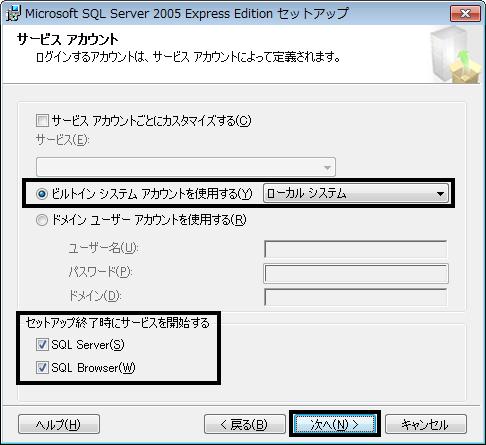Screen dimensions: 486x445
Task: Enable サービス アカウントごとにカスタマイズする checkbox
Action: [x=42, y=120]
